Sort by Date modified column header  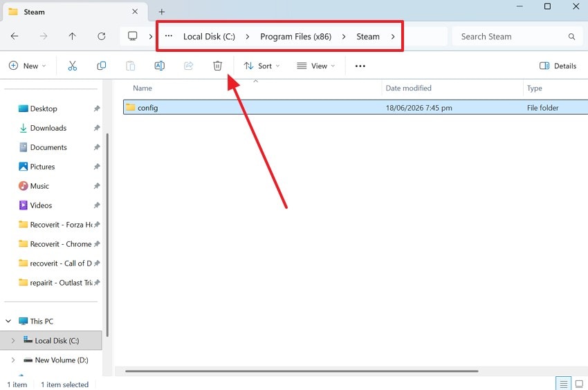pos(408,88)
